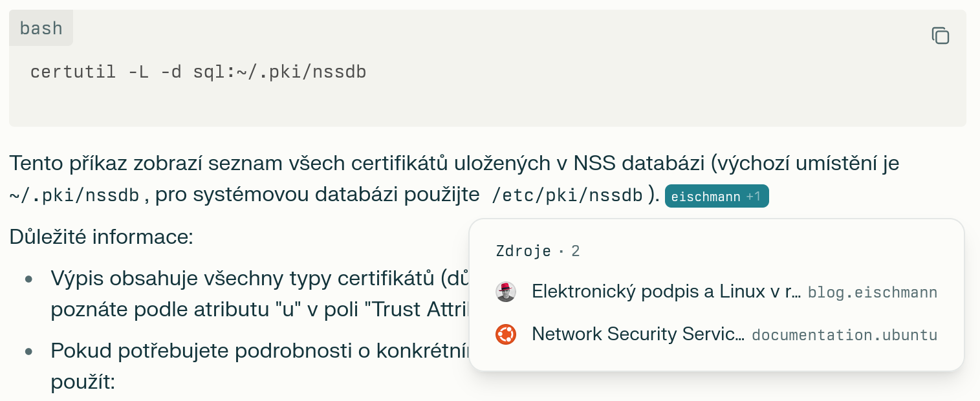
Task: Click the word "použít:" in the list
Action: (x=82, y=382)
